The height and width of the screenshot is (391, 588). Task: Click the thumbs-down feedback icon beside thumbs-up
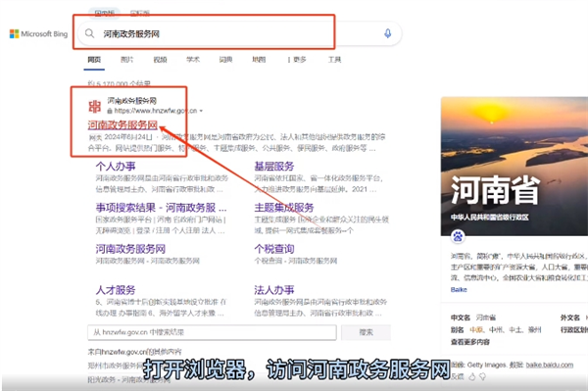coord(482,376)
